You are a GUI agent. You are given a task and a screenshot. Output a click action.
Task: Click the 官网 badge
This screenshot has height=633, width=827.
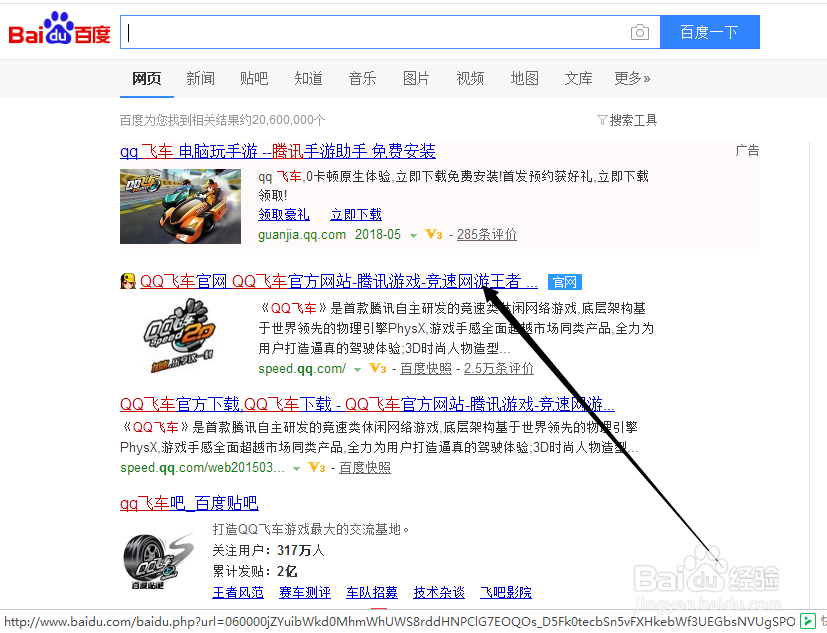click(x=565, y=282)
